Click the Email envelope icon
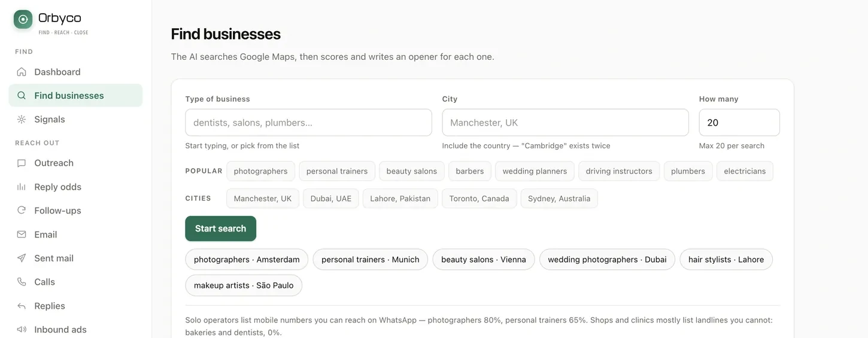 click(22, 235)
